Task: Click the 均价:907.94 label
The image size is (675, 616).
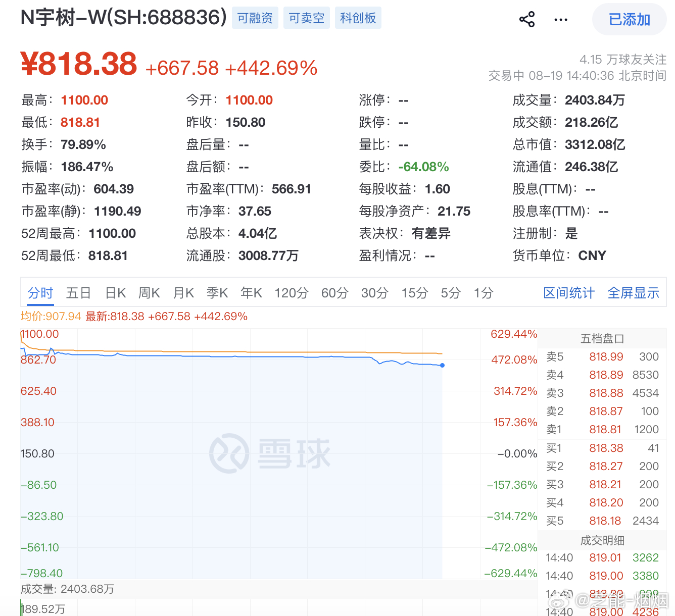Action: 51,316
